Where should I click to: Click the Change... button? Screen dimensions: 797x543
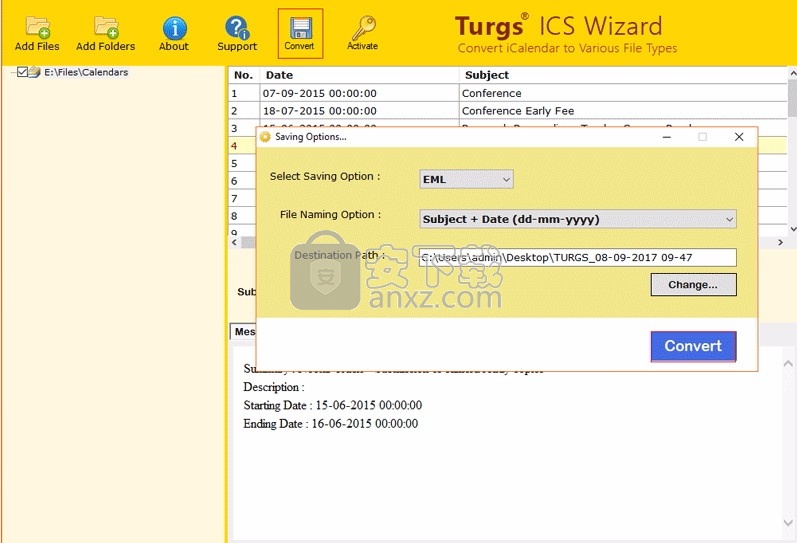(693, 285)
